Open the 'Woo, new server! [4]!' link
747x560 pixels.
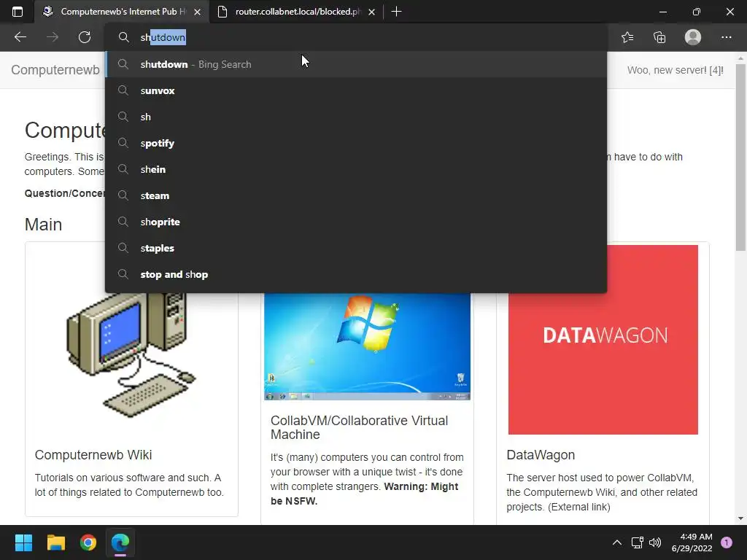coord(675,70)
